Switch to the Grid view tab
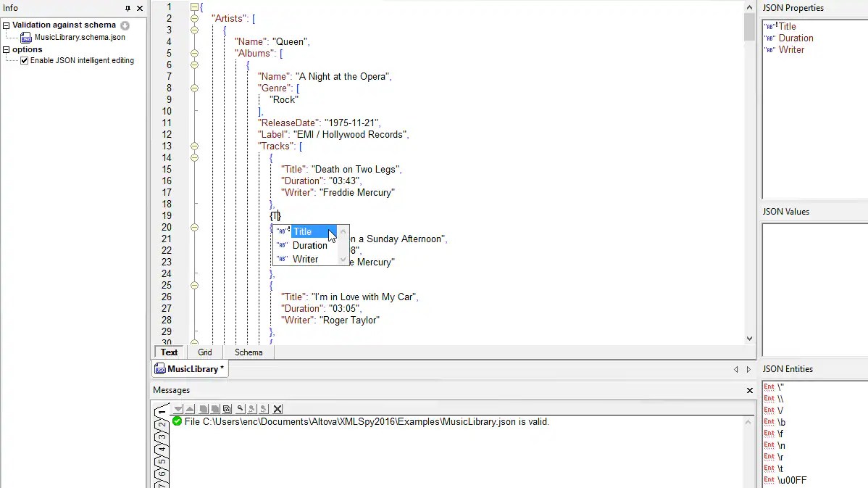Screen dimensions: 868x488 pos(204,352)
